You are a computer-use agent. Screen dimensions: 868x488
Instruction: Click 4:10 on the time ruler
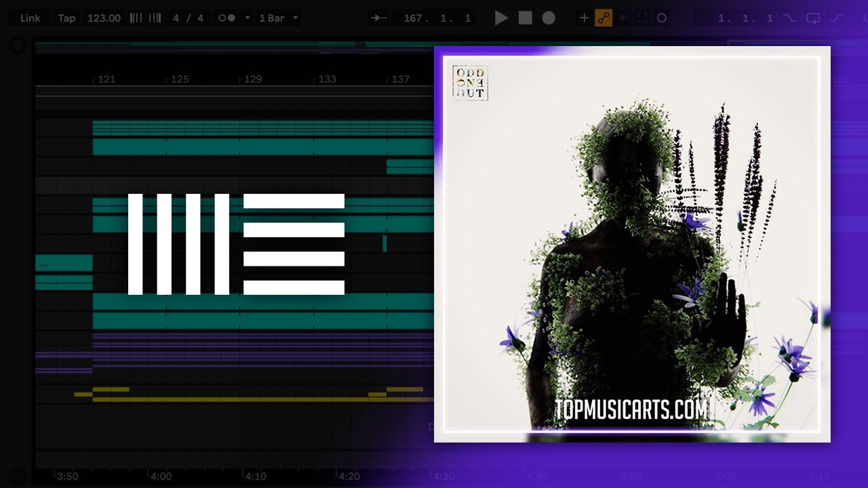click(256, 476)
